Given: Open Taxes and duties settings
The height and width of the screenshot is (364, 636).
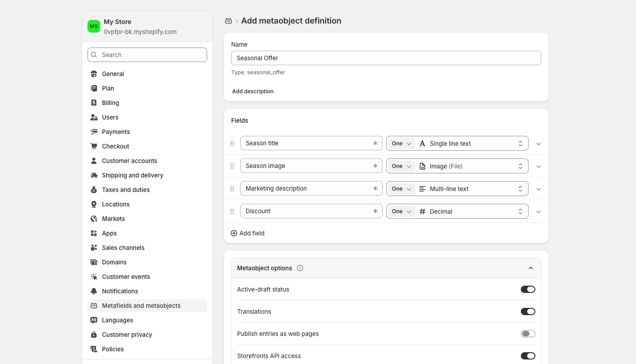Looking at the screenshot, I should (x=147, y=190).
